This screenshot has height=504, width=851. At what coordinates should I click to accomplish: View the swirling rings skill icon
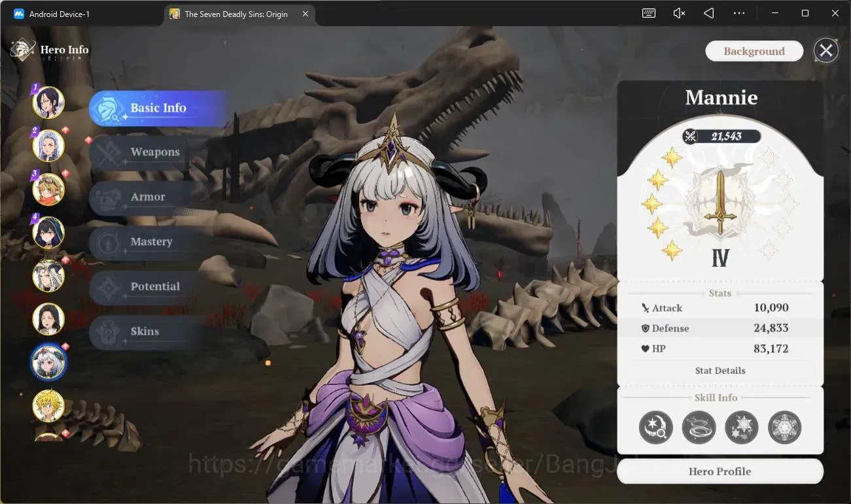pyautogui.click(x=699, y=428)
